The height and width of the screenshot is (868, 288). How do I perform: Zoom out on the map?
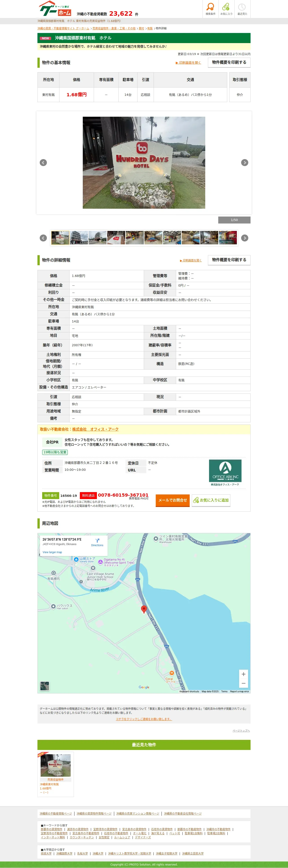(244, 683)
